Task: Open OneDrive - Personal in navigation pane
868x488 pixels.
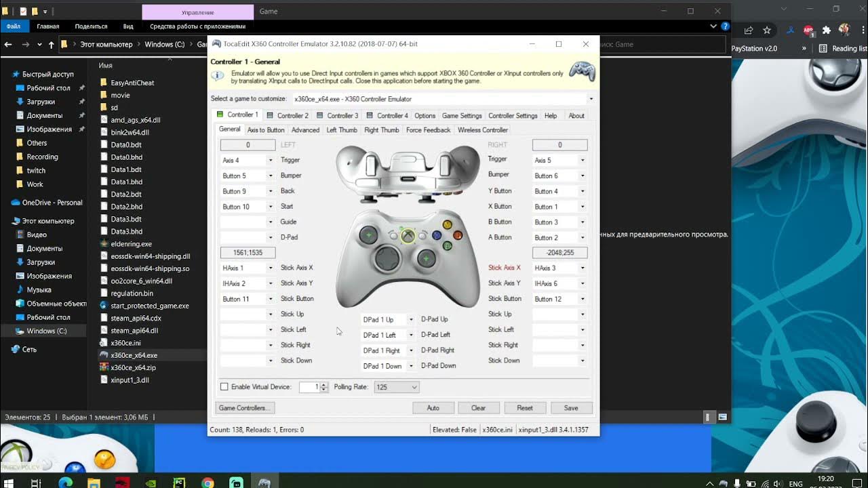Action: point(52,203)
